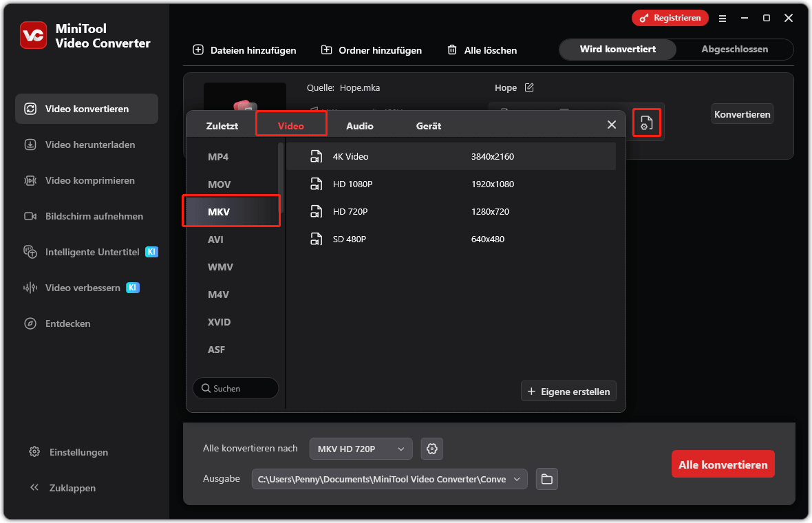The width and height of the screenshot is (812, 523).
Task: Switch to Abgeschlossen tab
Action: [734, 49]
